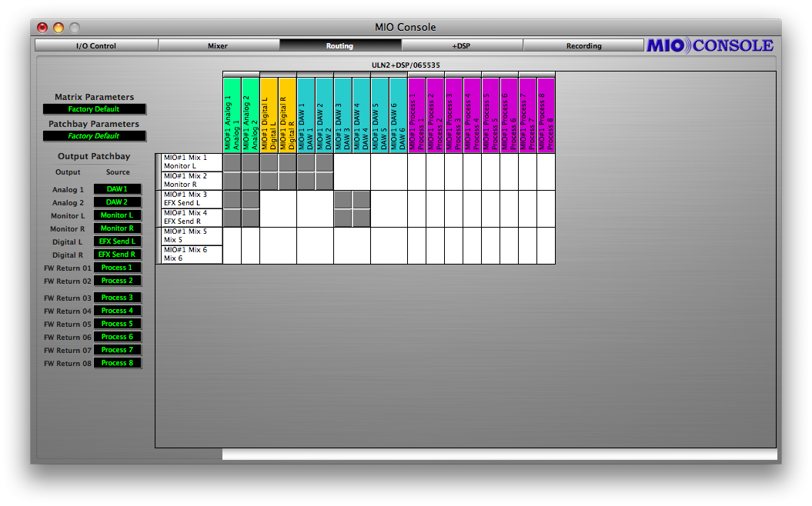Open the Recording tab

(x=583, y=45)
